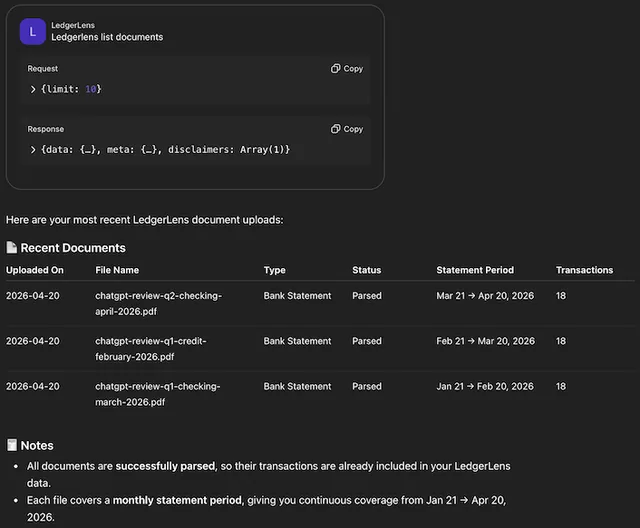640x528 pixels.
Task: Click bold text 'monthly statement period'
Action: [177, 500]
